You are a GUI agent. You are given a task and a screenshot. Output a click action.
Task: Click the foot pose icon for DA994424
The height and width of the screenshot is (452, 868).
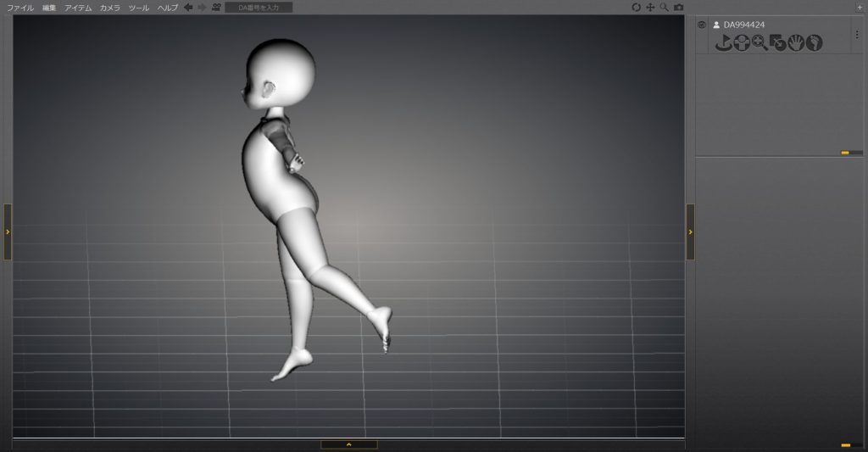(815, 43)
